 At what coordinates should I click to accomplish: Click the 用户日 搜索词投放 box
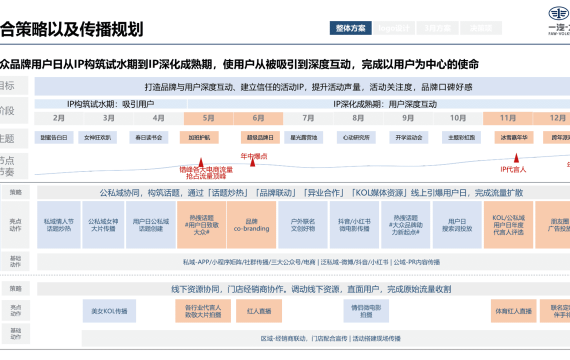457,225
